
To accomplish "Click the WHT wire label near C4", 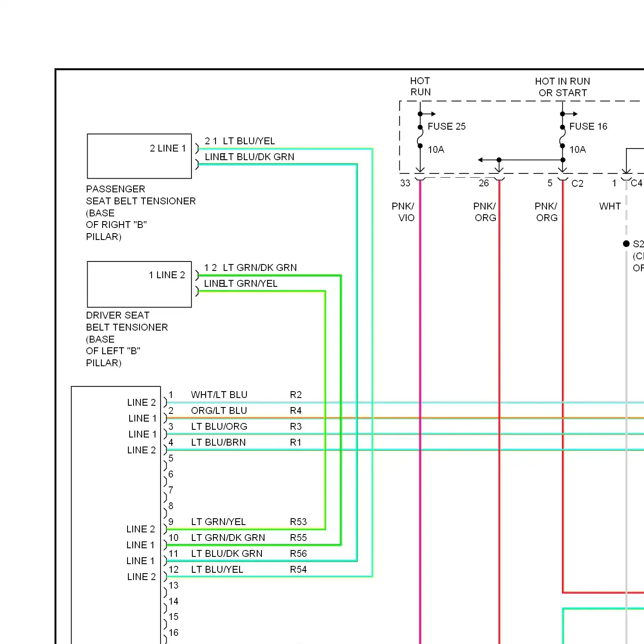I will click(x=610, y=206).
